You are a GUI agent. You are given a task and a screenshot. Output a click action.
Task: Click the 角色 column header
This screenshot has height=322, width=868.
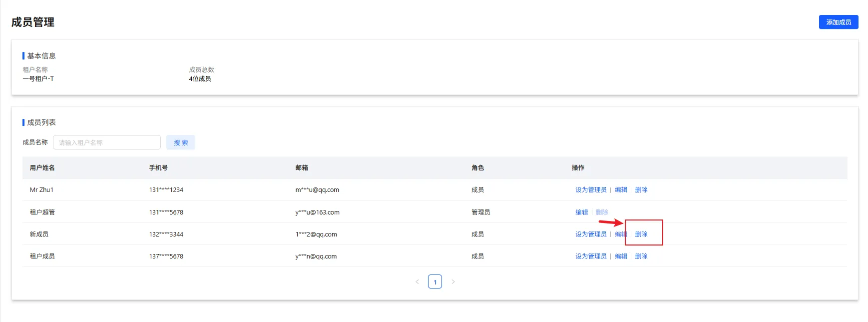coord(478,168)
